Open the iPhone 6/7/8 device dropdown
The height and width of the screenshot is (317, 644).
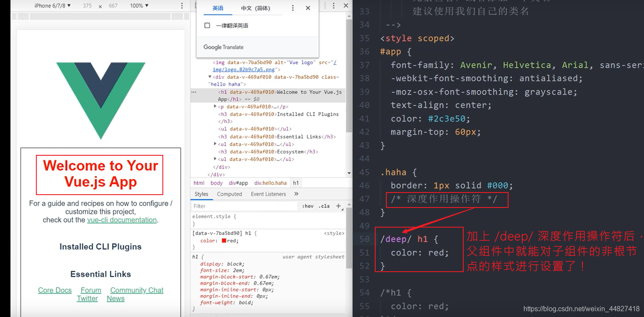pyautogui.click(x=53, y=6)
